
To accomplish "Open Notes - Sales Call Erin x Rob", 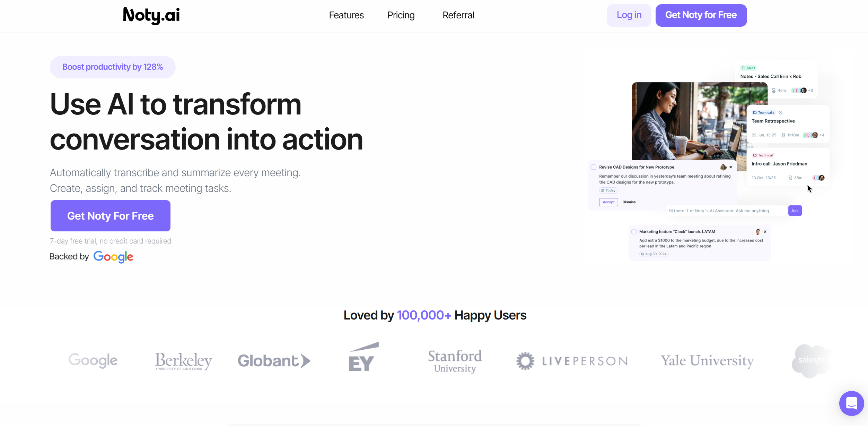I will tap(771, 76).
